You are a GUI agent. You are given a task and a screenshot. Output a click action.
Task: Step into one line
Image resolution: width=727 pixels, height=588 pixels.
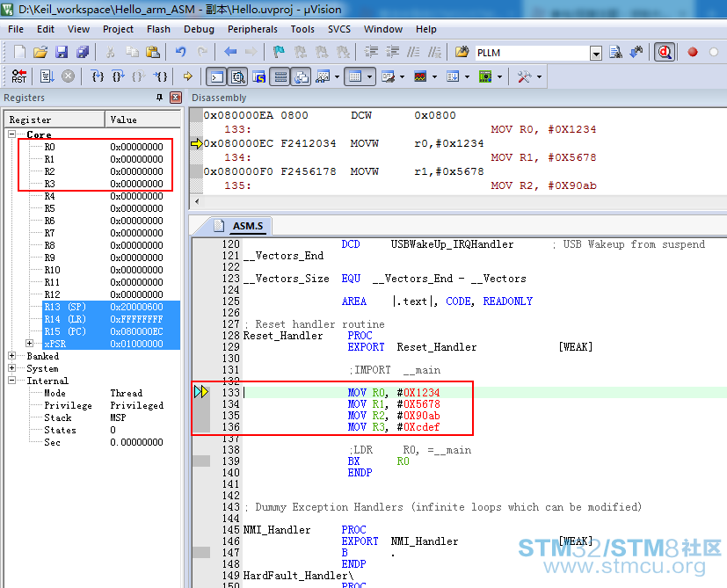point(98,76)
